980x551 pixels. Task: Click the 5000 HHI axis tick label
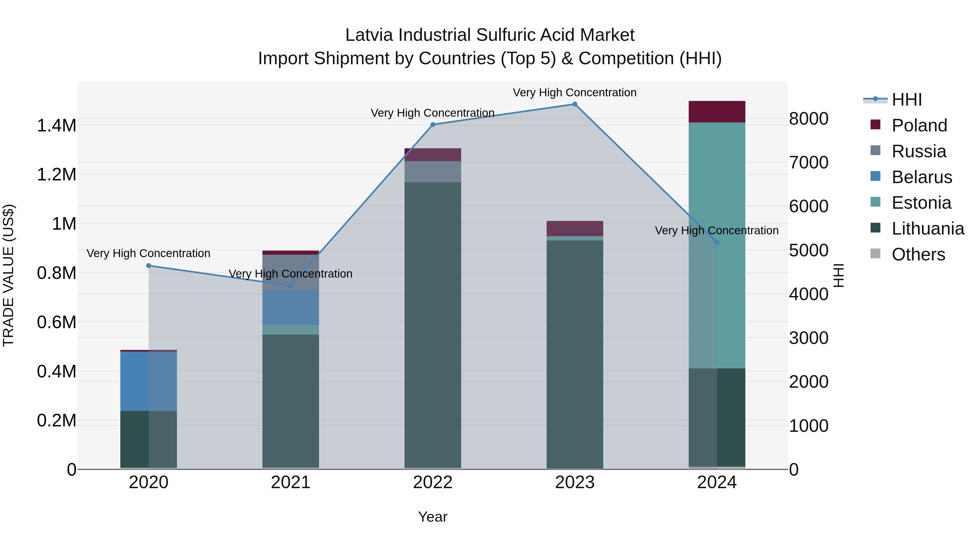(x=809, y=250)
